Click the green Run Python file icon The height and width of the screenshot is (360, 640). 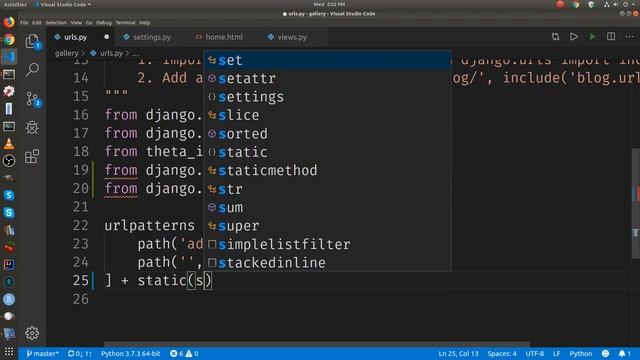pos(592,37)
